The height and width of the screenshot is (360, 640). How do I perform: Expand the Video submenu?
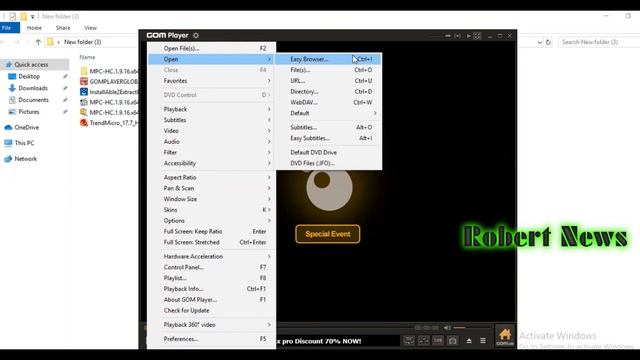pos(212,131)
